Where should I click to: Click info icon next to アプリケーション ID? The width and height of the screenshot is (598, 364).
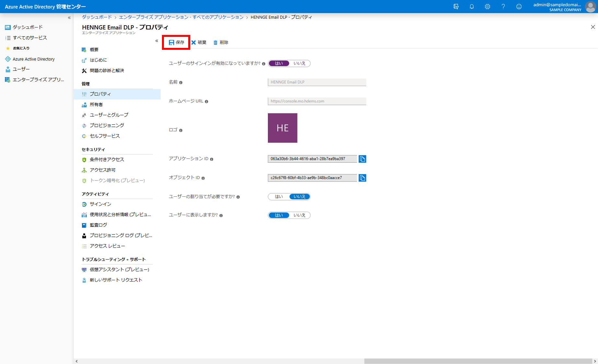tap(212, 159)
